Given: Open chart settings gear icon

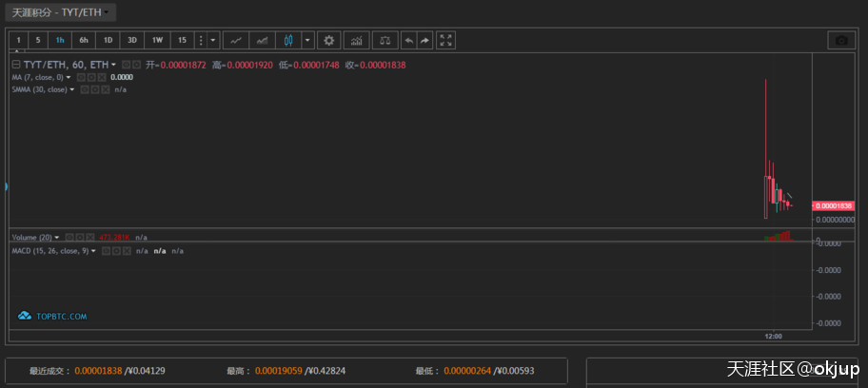Looking at the screenshot, I should [329, 40].
